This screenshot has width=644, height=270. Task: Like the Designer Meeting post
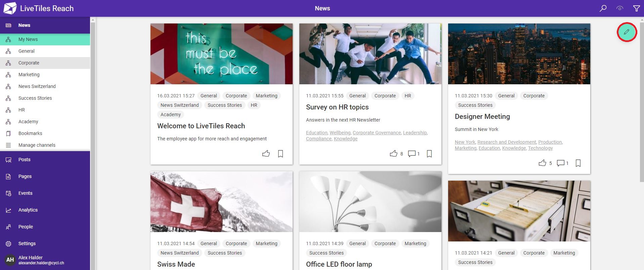click(542, 163)
